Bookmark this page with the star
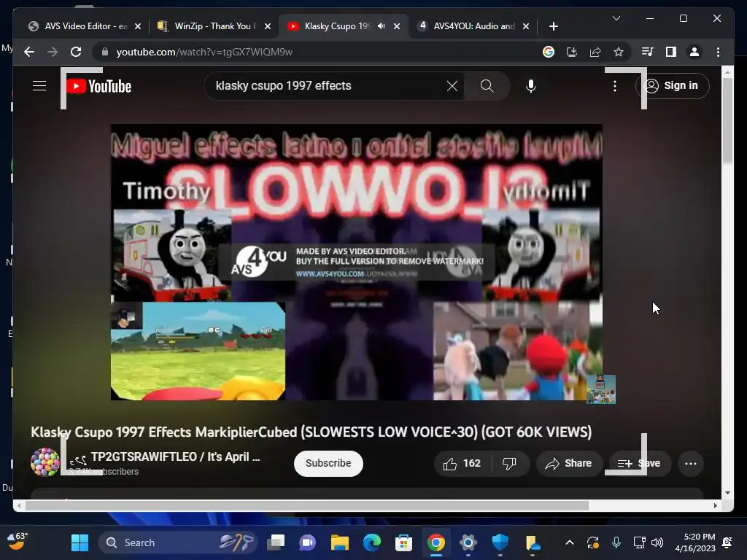The image size is (747, 560). pos(619,52)
